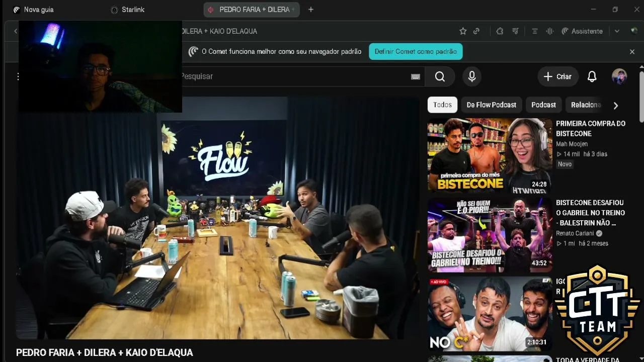Copy the page link via chain icon

coord(476,31)
